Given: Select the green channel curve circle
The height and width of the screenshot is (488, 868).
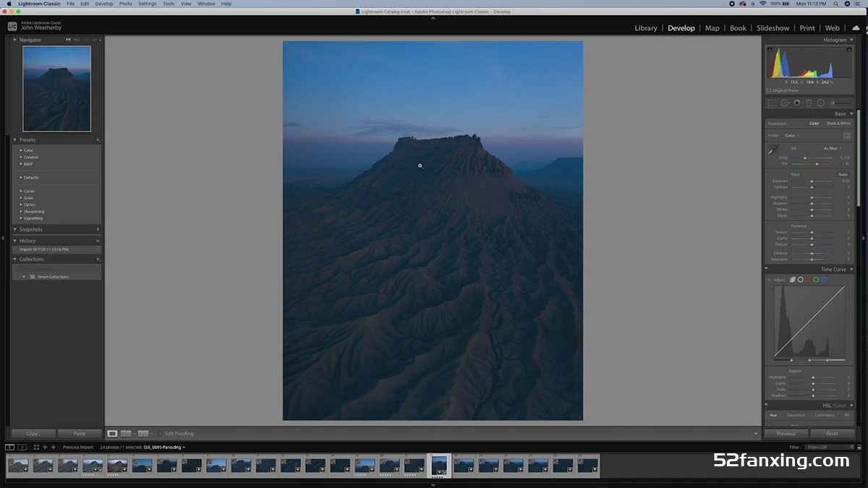Looking at the screenshot, I should (816, 279).
